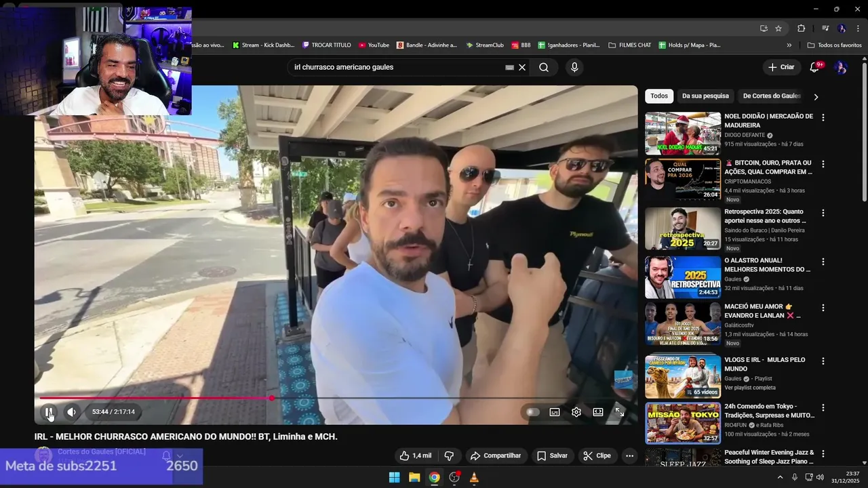Select the Todos filter chip
This screenshot has height=488, width=868.
(659, 96)
